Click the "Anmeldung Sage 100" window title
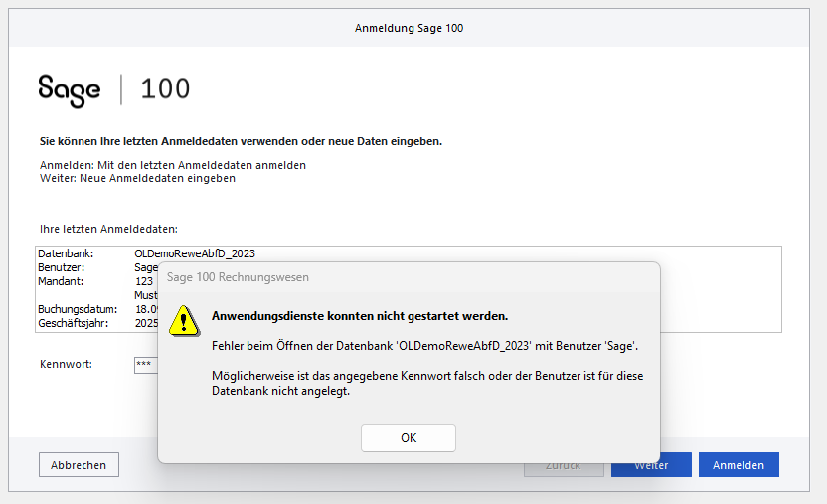The image size is (827, 504). pyautogui.click(x=409, y=28)
